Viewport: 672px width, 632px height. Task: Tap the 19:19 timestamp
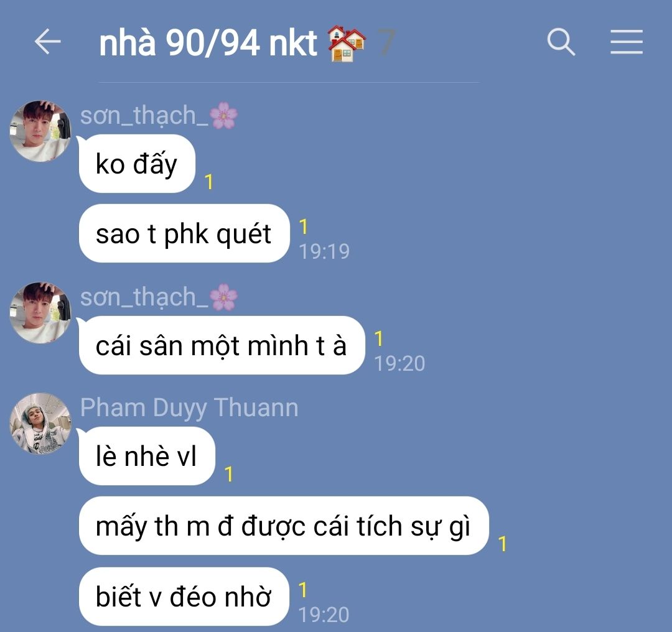pos(324,251)
